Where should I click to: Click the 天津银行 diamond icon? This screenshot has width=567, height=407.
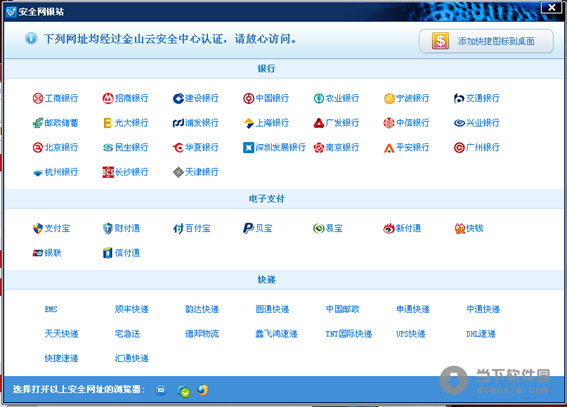[178, 172]
